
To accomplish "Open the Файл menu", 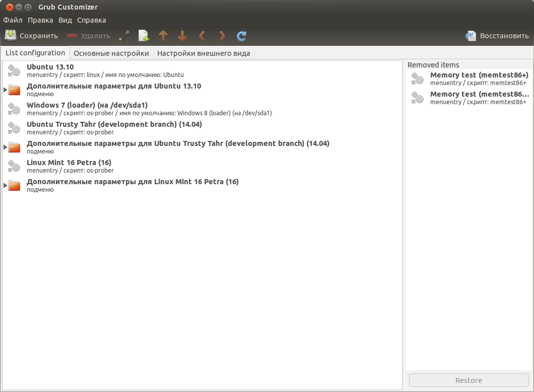I will [13, 20].
